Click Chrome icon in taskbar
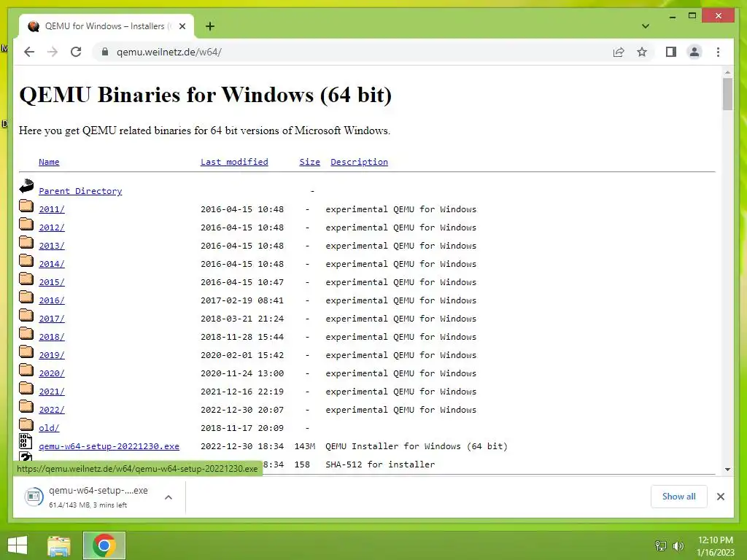The image size is (747, 560). pyautogui.click(x=104, y=545)
